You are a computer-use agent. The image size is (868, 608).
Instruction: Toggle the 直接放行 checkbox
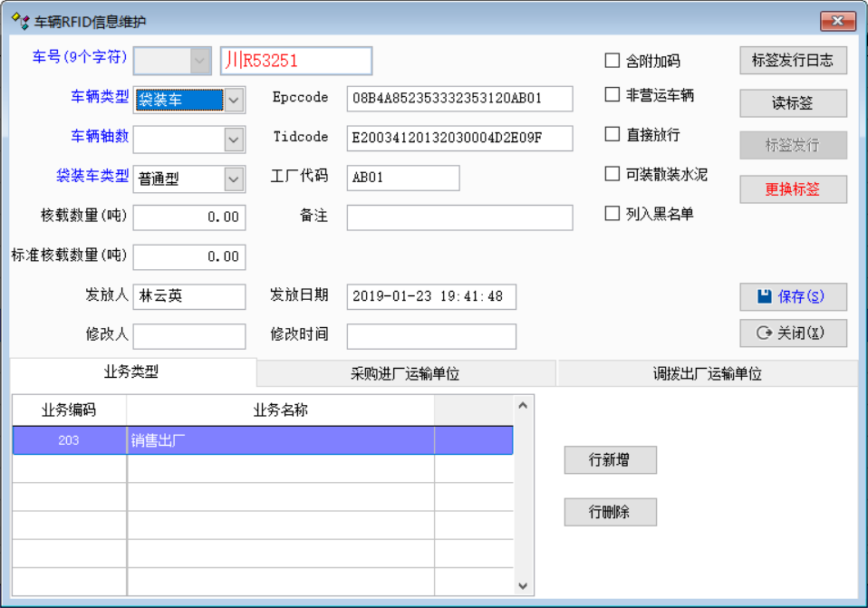[612, 134]
